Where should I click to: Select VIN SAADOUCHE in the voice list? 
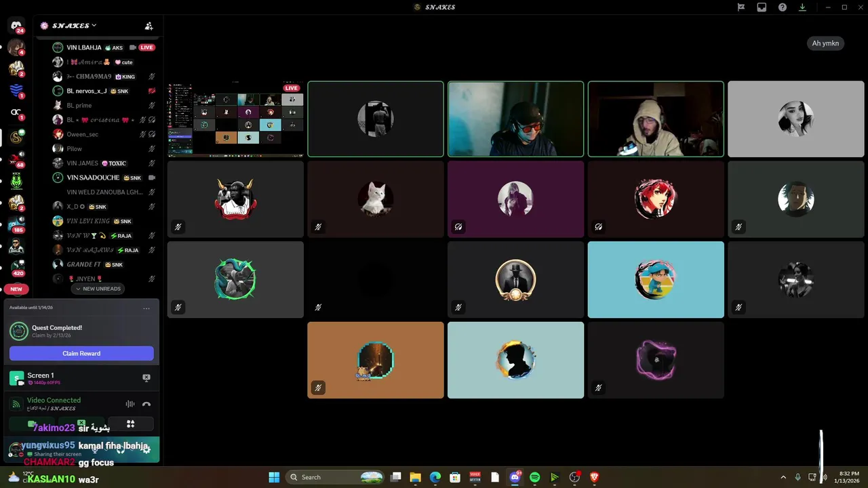pos(105,178)
